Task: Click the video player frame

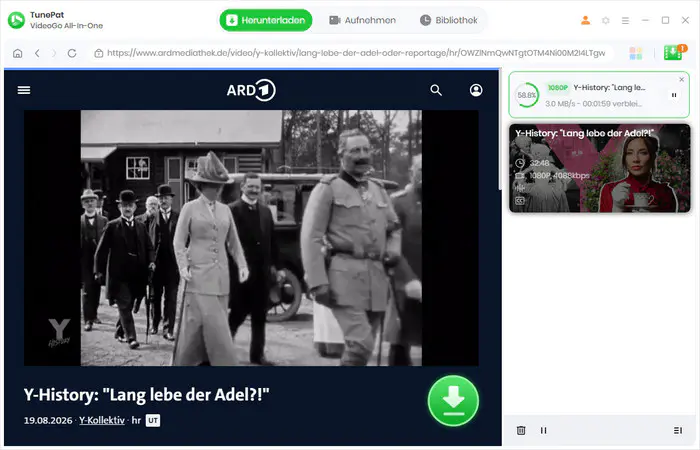Action: [x=251, y=238]
